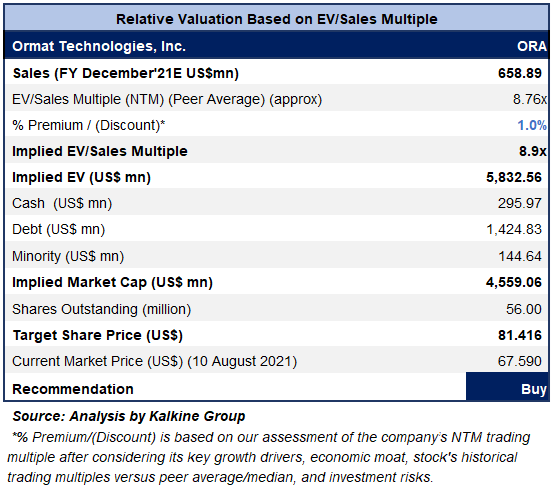554x489 pixels.
Task: Click the target price value 81.416
Action: (520, 335)
